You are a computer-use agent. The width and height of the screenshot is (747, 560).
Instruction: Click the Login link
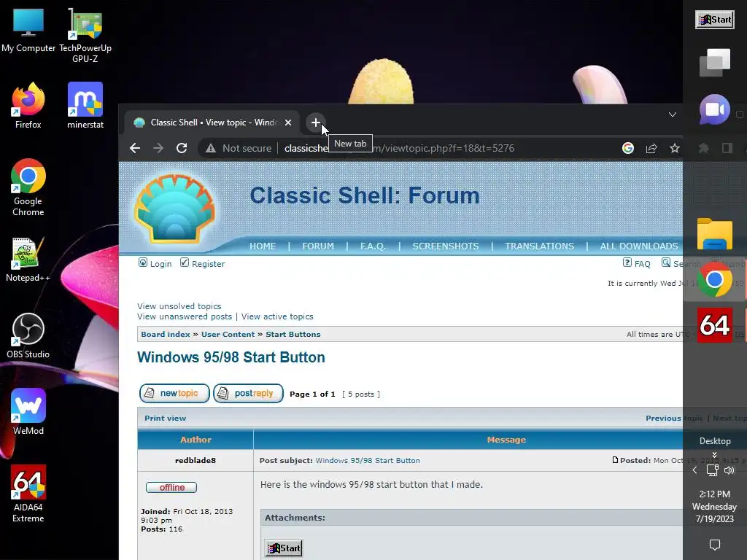(x=155, y=263)
